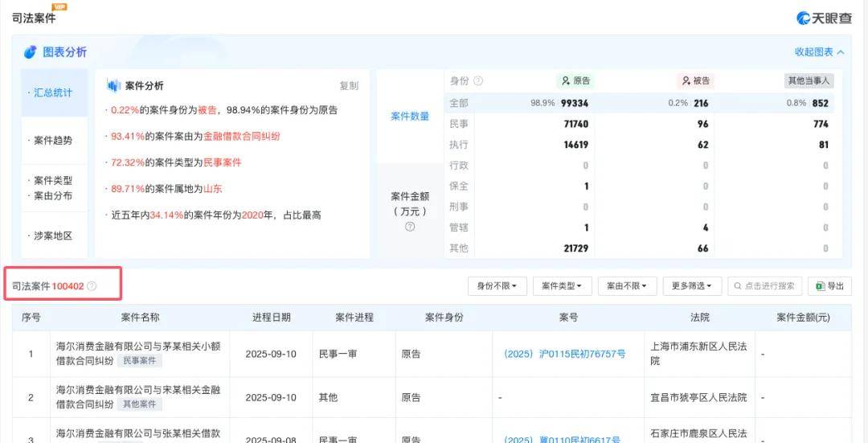Screen dimensions: 868x443
Task: Click the search magnifier icon
Action: (x=737, y=286)
